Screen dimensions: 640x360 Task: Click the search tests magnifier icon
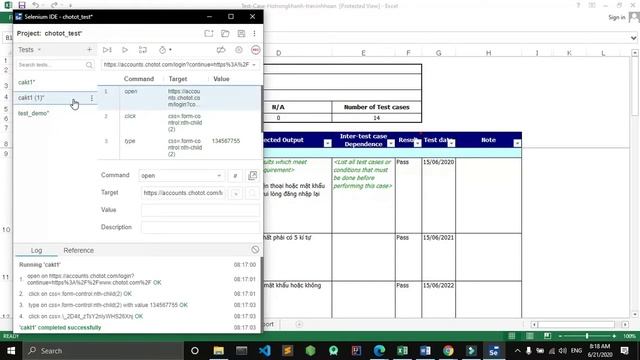point(89,65)
